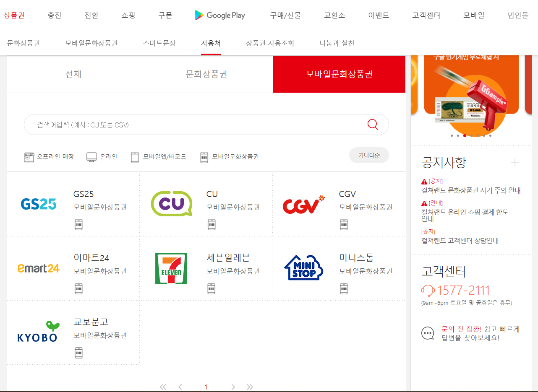Expand 공지사항 with the plus icon
Viewport: 538px width, 392px height.
(515, 162)
